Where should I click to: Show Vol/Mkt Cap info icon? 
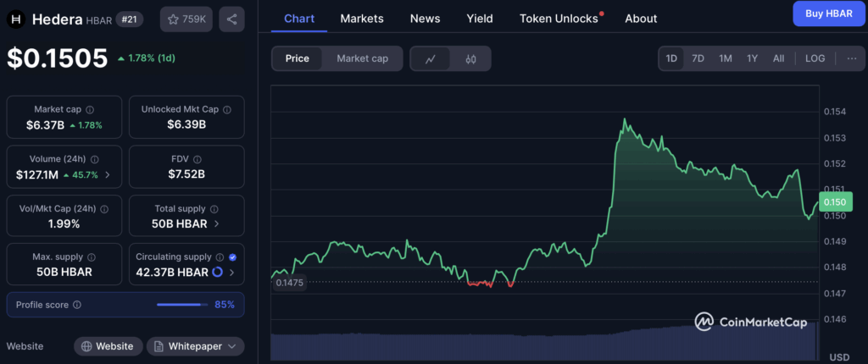pos(104,209)
